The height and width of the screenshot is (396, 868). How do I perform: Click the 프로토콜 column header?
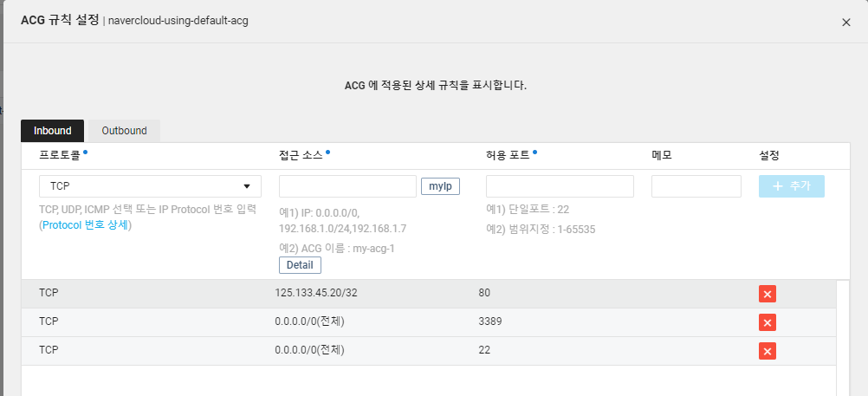(x=60, y=156)
